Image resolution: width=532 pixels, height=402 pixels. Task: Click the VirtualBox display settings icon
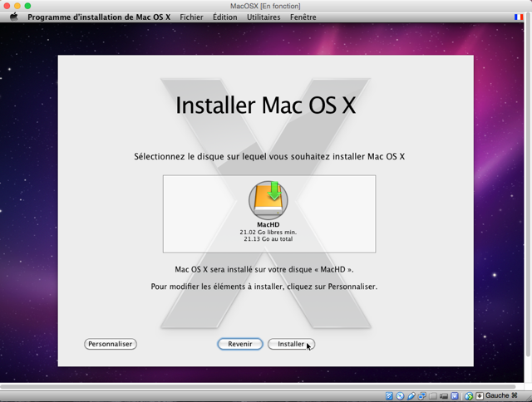(x=455, y=396)
